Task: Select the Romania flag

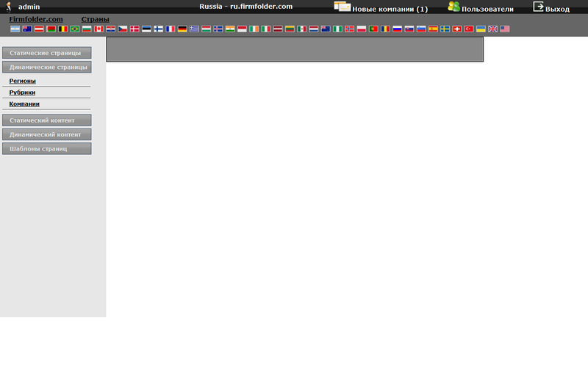Action: point(385,29)
